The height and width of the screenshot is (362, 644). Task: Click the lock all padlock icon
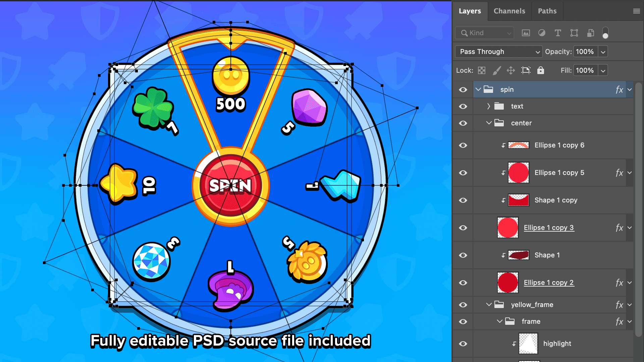[x=540, y=70]
